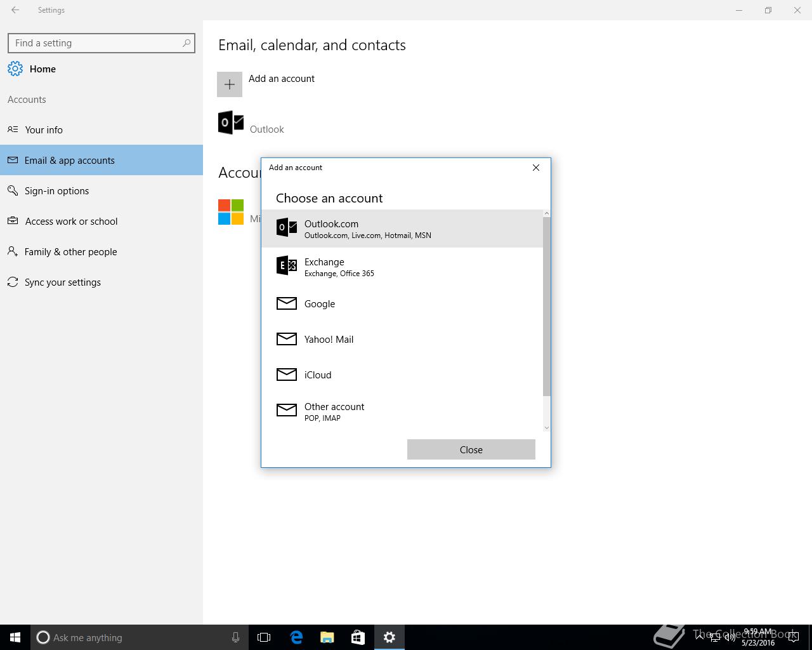Click the search magnifier icon

coord(187,43)
